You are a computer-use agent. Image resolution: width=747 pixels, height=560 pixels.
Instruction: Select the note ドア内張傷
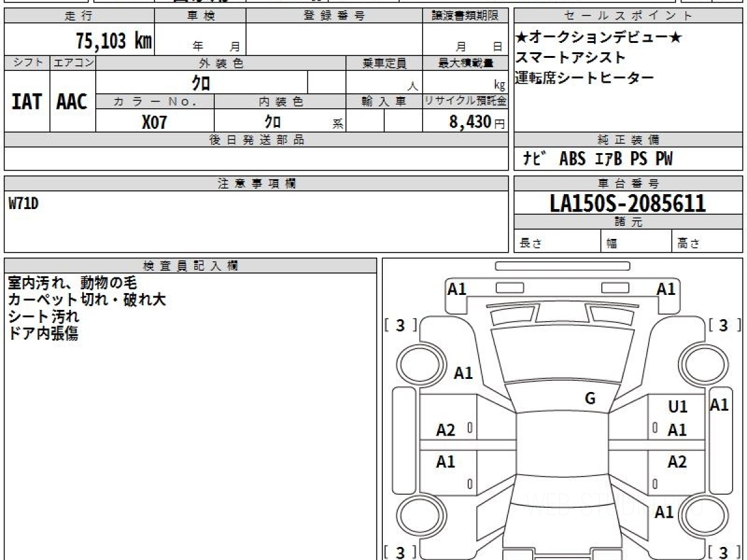click(x=43, y=333)
